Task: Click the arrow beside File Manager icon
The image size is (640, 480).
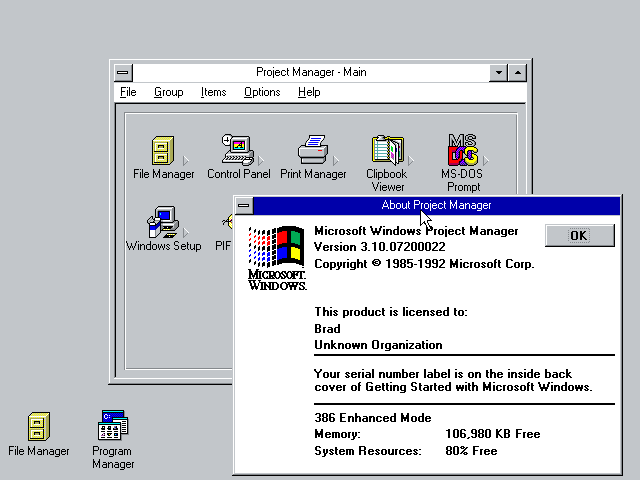Action: click(186, 160)
